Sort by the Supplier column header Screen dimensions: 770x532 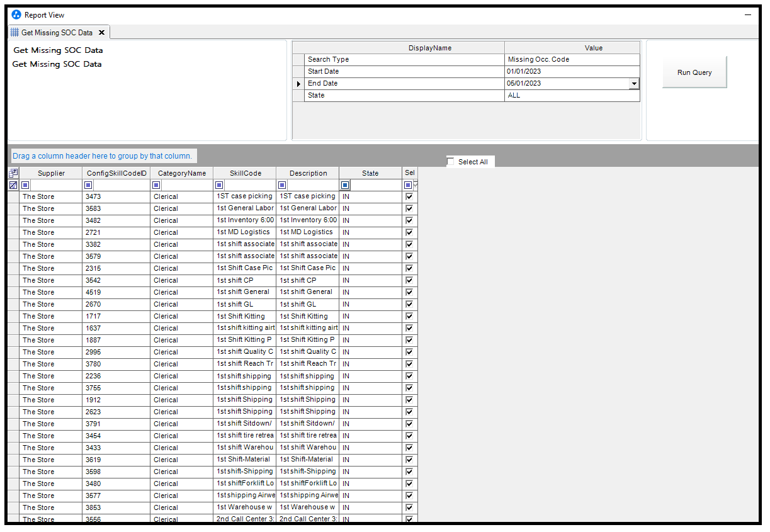click(x=51, y=173)
